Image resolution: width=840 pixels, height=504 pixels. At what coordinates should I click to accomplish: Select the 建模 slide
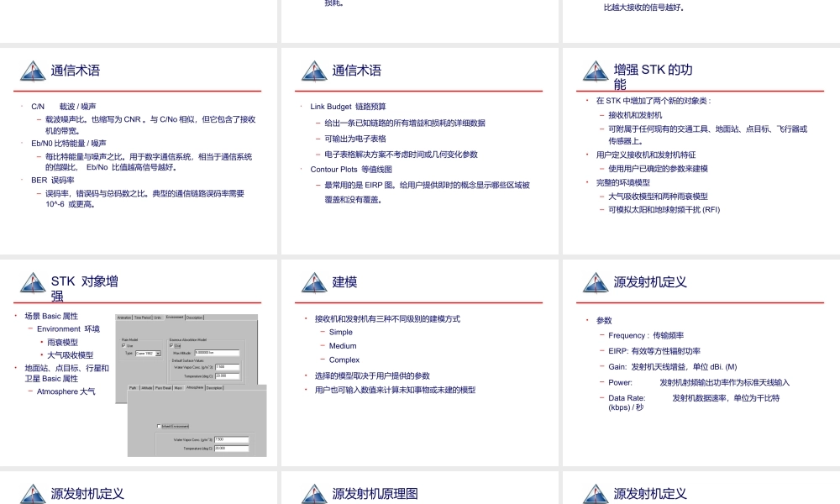(419, 363)
